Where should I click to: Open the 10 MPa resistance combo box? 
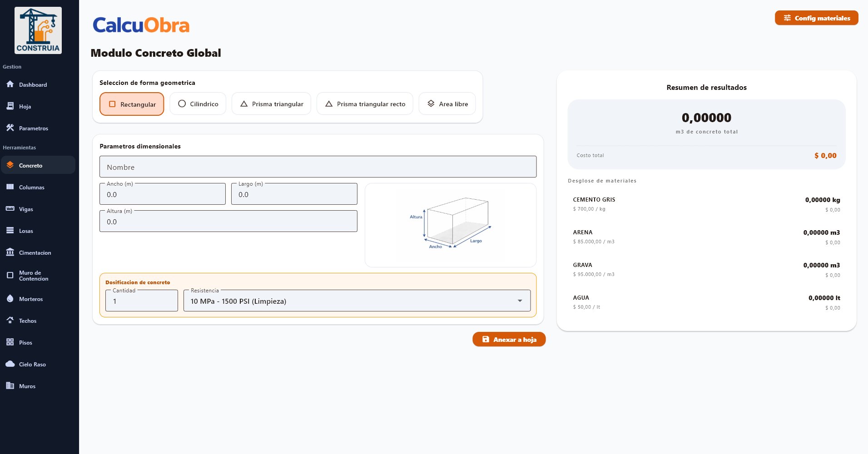coord(350,301)
